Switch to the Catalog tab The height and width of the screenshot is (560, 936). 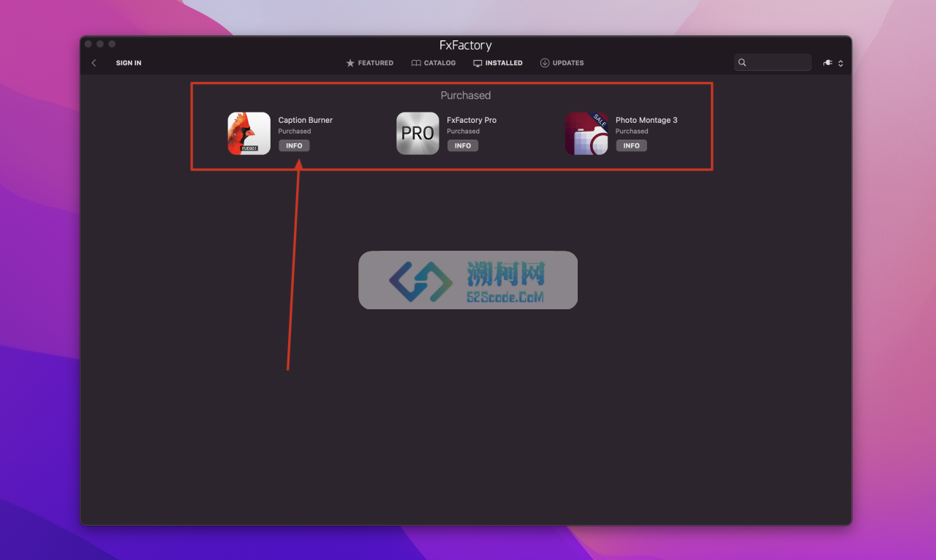point(434,63)
